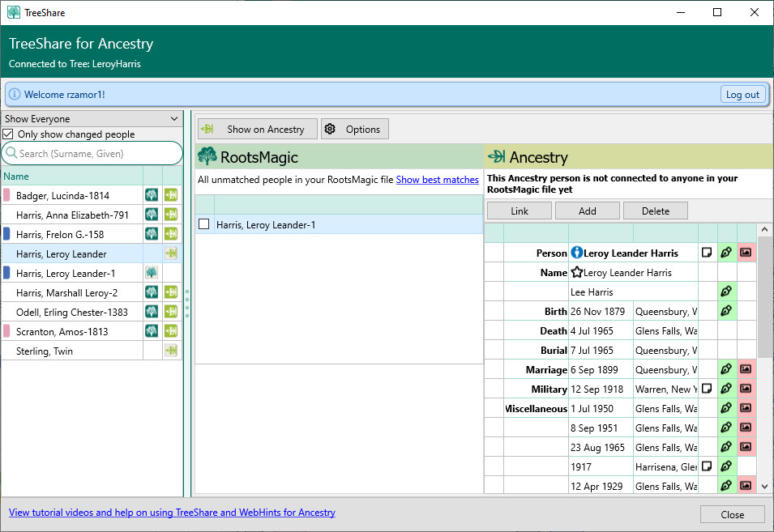Click the note icon in Person row

(707, 253)
